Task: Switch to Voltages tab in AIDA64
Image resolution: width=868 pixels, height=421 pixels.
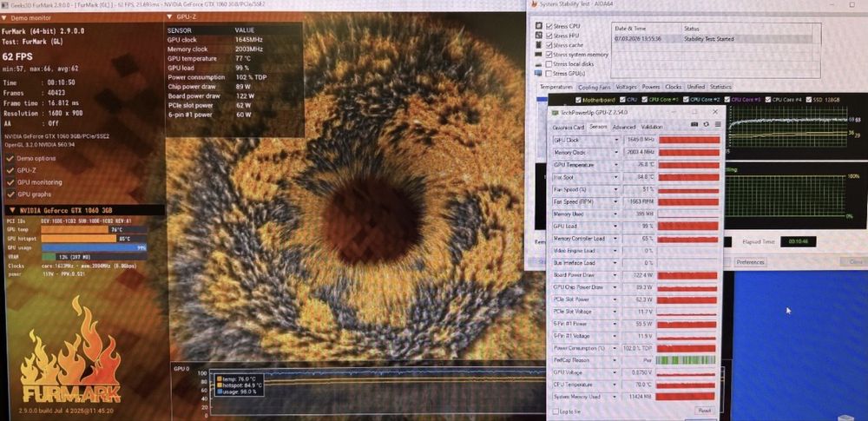Action: [x=626, y=87]
